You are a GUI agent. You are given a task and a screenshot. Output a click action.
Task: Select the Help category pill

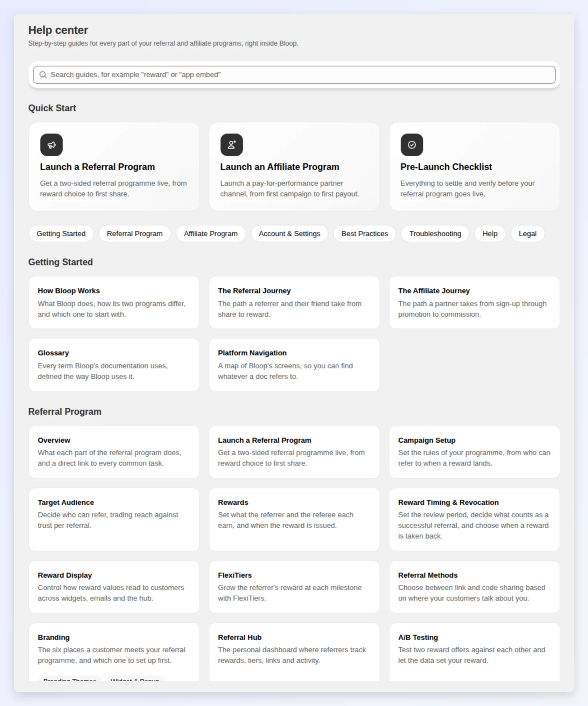pos(490,234)
